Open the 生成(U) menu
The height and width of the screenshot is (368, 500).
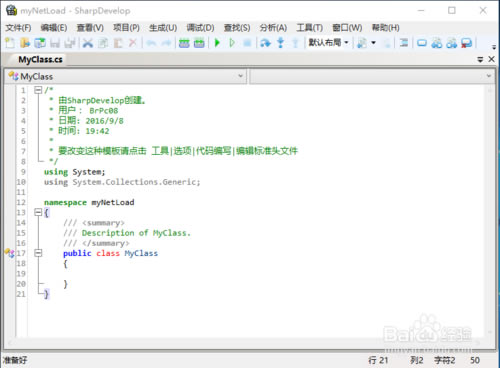[x=163, y=27]
